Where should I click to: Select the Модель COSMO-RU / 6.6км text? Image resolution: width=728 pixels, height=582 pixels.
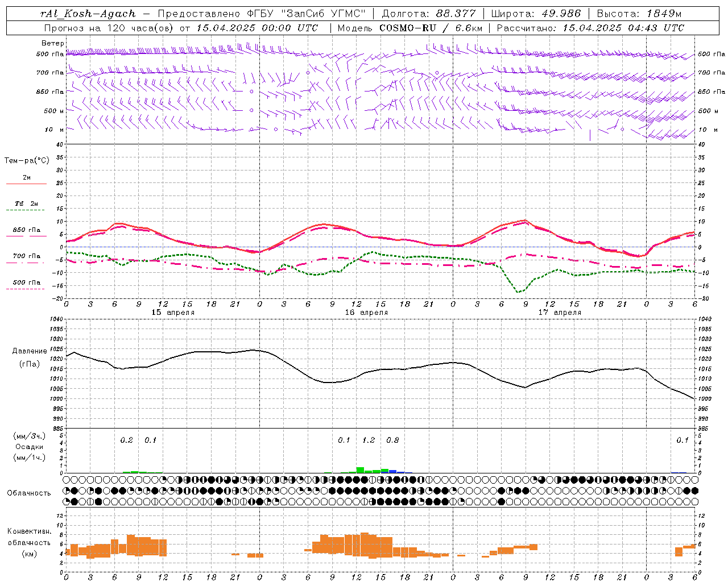click(x=410, y=28)
